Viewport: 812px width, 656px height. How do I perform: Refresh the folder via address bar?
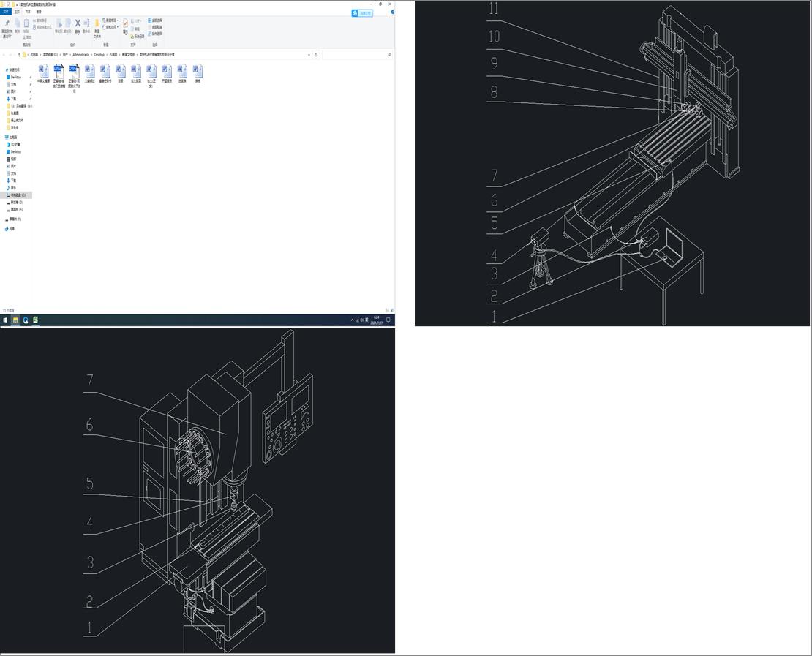(316, 54)
